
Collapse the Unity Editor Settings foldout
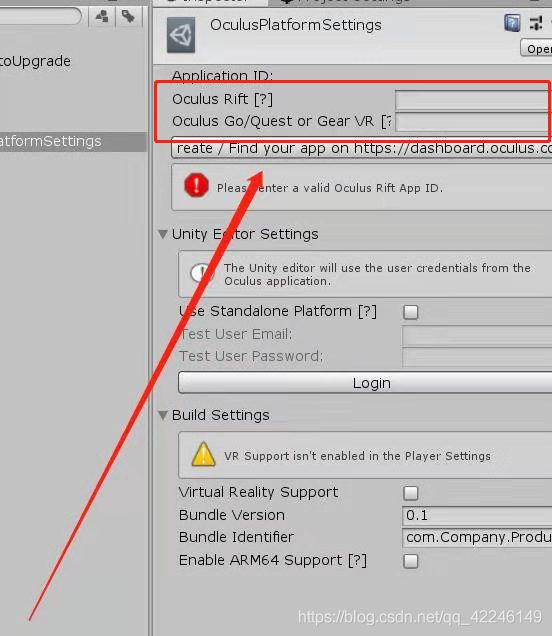click(x=163, y=234)
